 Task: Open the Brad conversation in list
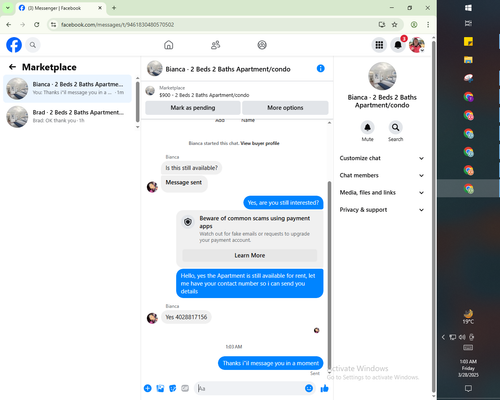click(67, 116)
